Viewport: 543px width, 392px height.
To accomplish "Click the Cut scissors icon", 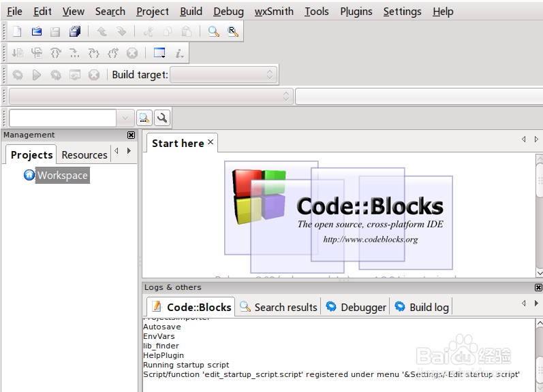I will [149, 31].
